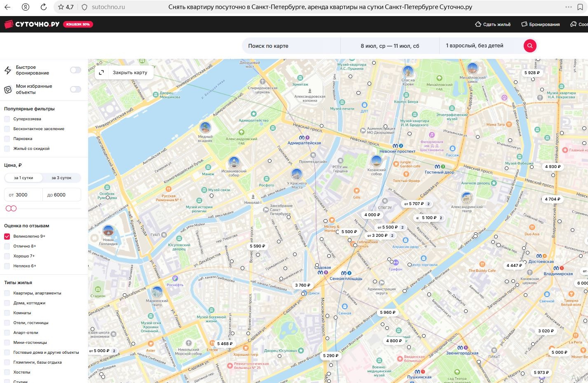Click the Казанский собор landmark icon
This screenshot has height=383, width=588.
click(376, 161)
